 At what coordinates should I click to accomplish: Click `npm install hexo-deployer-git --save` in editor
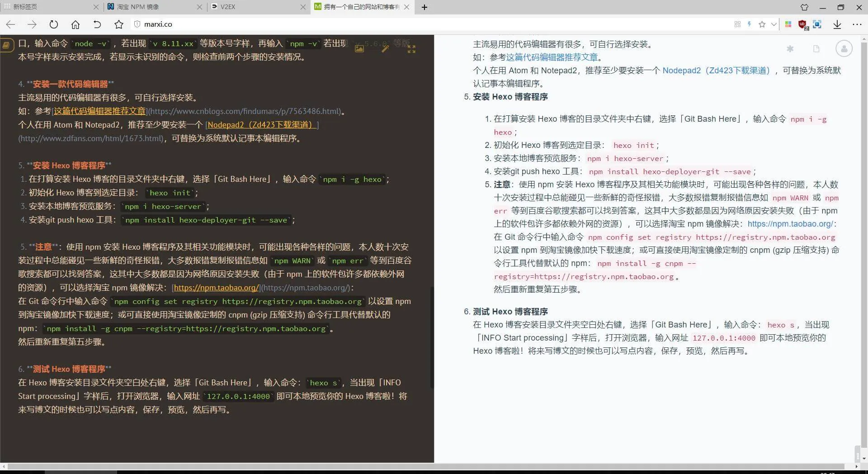(x=206, y=220)
